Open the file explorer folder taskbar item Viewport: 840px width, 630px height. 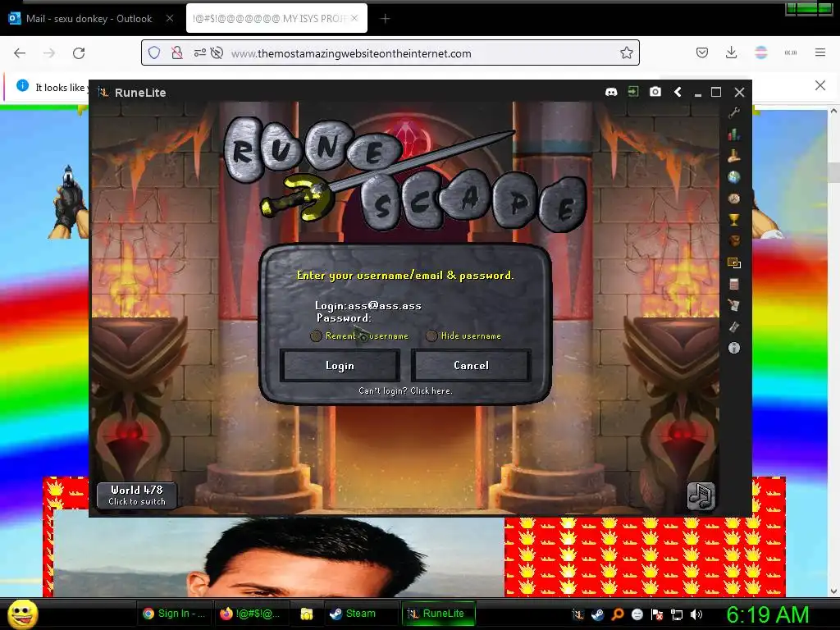[x=307, y=614]
